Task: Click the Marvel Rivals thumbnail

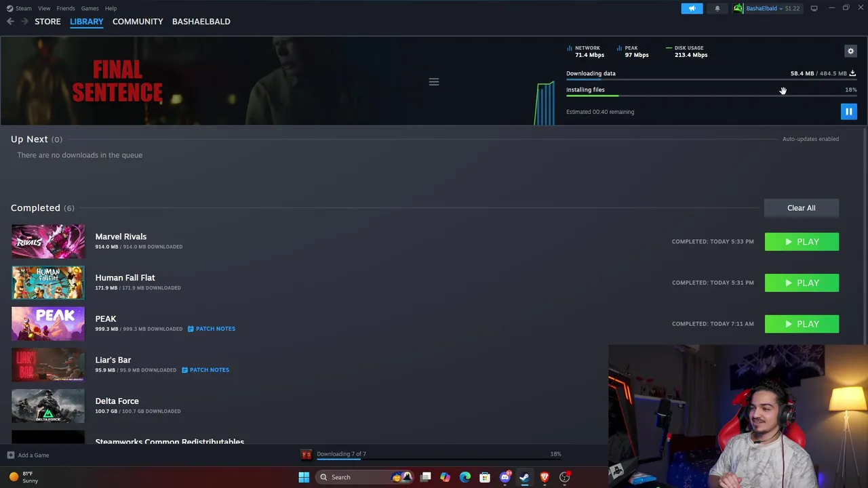Action: (48, 241)
